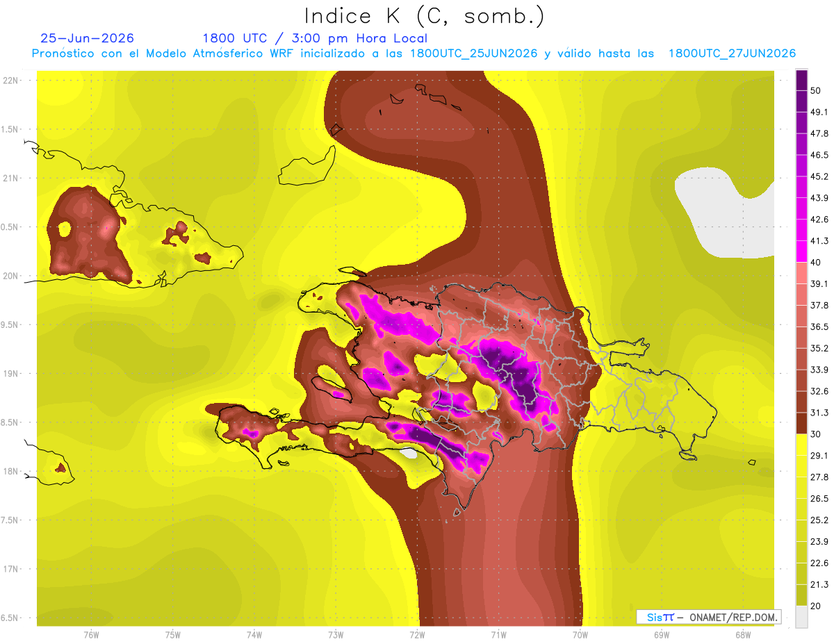Click the "73W" longitude label
The width and height of the screenshot is (834, 644).
tap(336, 635)
